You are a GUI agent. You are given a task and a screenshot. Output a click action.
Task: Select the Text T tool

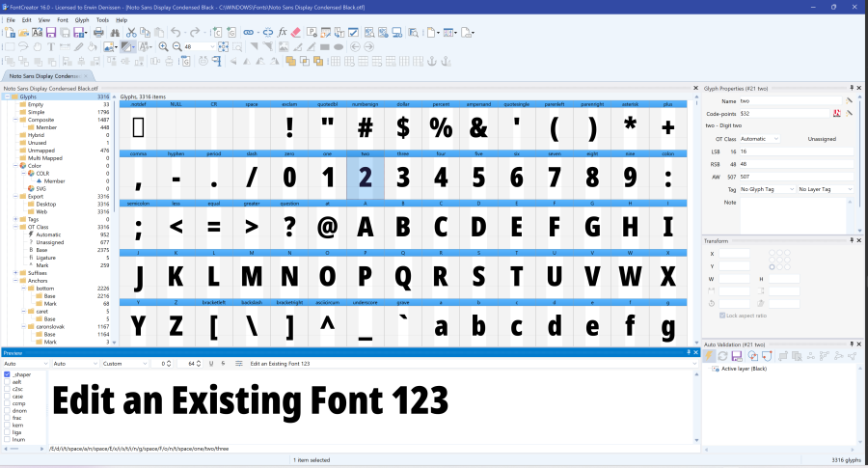[51, 47]
